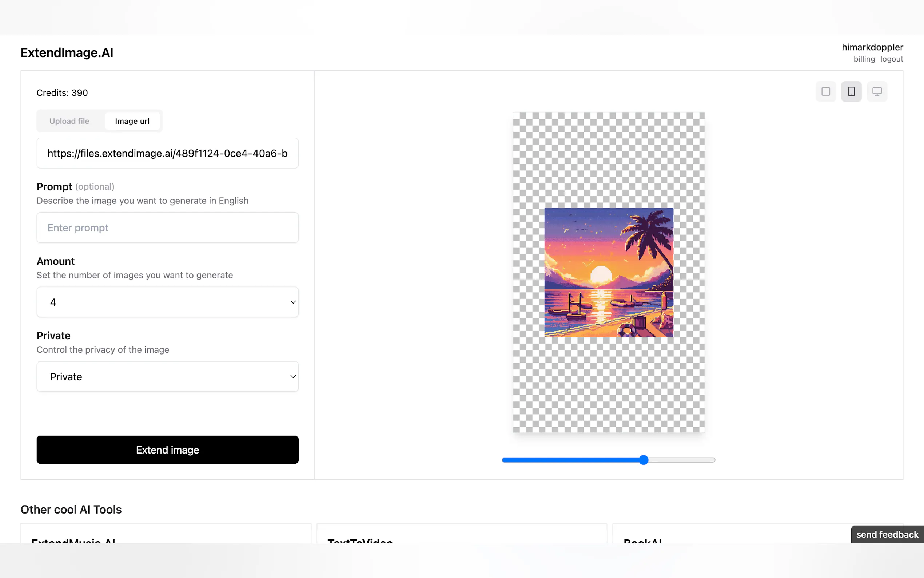Click the image URL input field
The height and width of the screenshot is (578, 924).
point(167,153)
